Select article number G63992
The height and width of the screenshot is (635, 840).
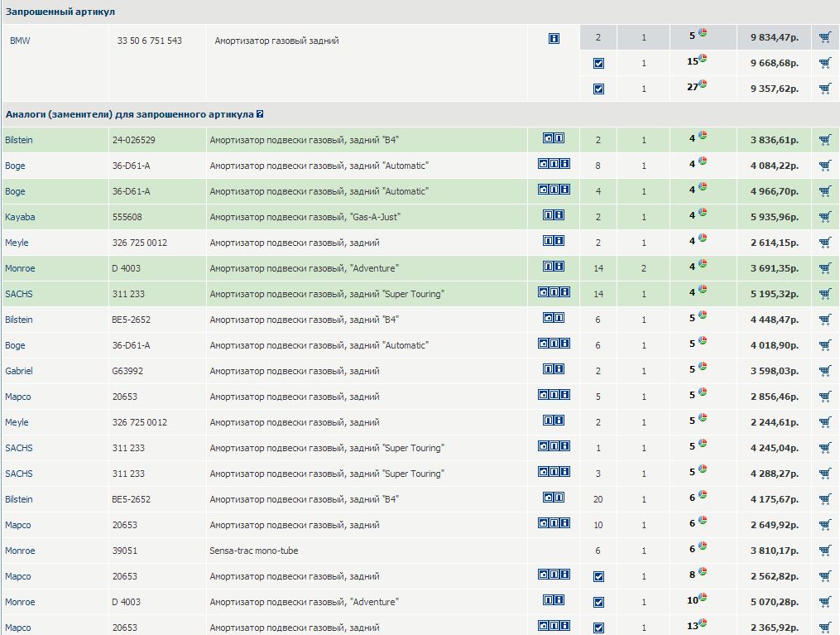click(127, 371)
